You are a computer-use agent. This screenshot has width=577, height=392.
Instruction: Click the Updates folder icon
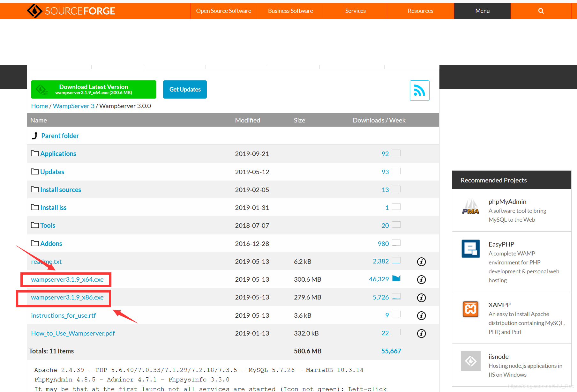tap(35, 172)
